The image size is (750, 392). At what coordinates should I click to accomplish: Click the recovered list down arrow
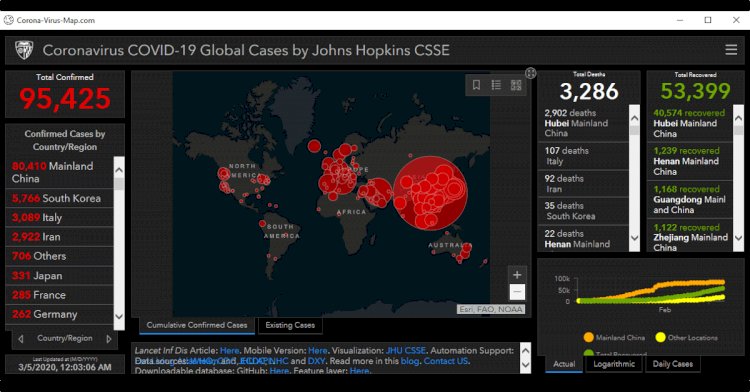tap(738, 238)
